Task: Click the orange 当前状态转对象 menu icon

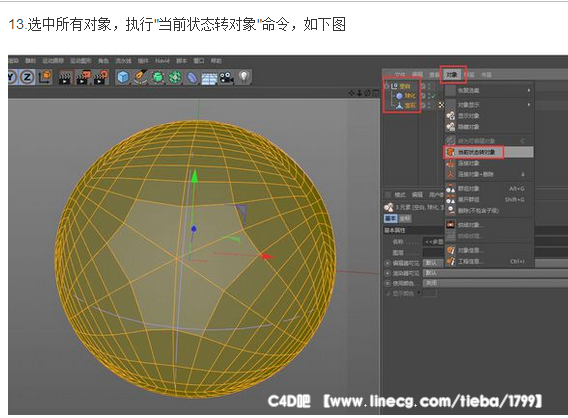Action: (x=450, y=152)
